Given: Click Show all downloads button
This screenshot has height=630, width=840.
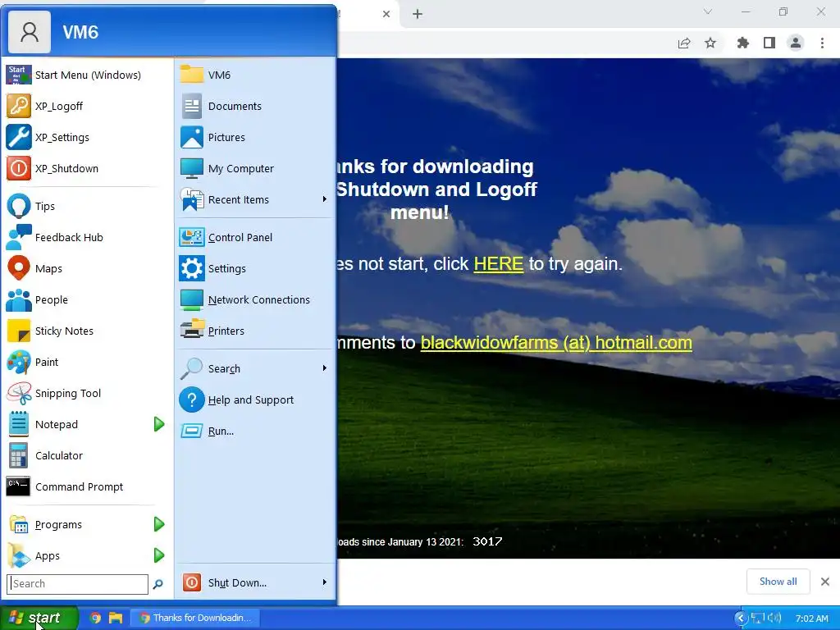Looking at the screenshot, I should pos(778,582).
